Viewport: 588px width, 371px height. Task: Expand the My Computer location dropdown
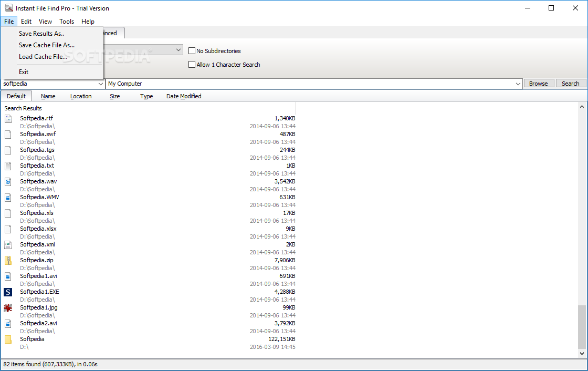518,84
